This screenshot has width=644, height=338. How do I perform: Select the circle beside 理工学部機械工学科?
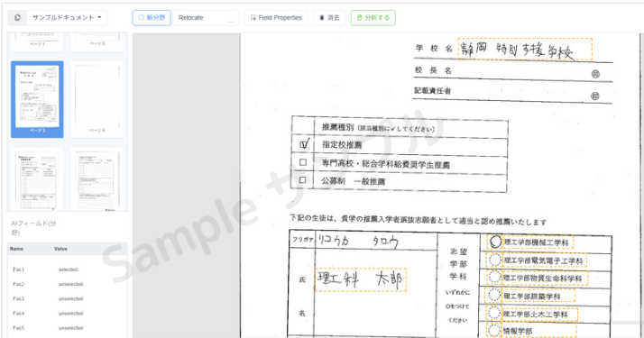[x=495, y=242]
